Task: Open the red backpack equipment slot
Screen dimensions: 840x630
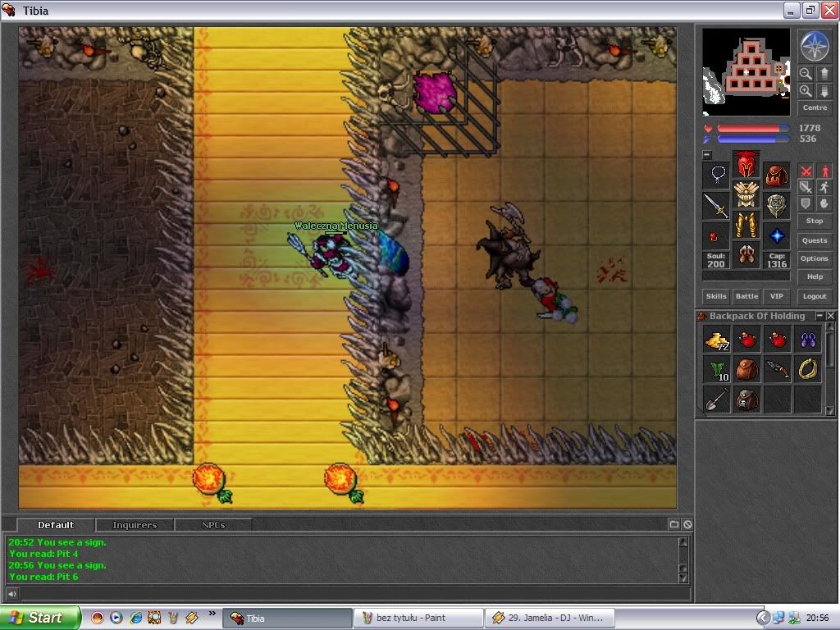Action: 777,176
